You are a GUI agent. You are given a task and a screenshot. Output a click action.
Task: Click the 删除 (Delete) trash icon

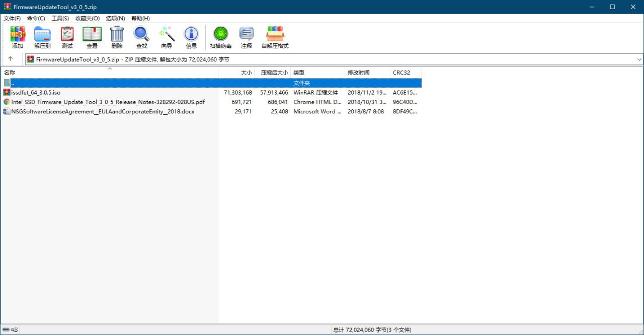(x=117, y=38)
